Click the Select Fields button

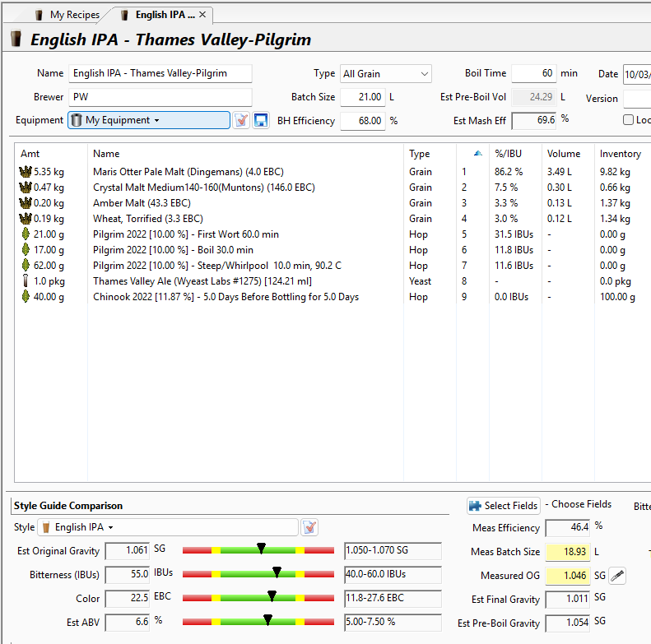click(504, 505)
